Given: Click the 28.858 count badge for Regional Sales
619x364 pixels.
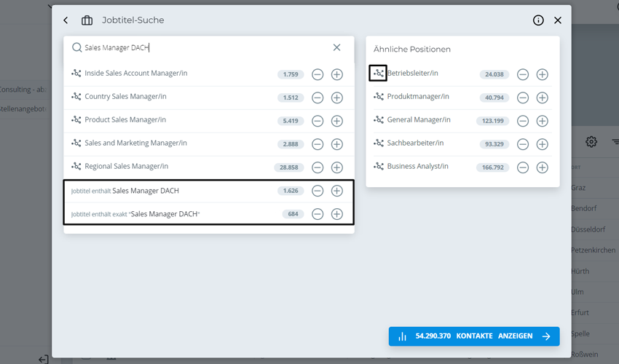Looking at the screenshot, I should click(x=289, y=167).
